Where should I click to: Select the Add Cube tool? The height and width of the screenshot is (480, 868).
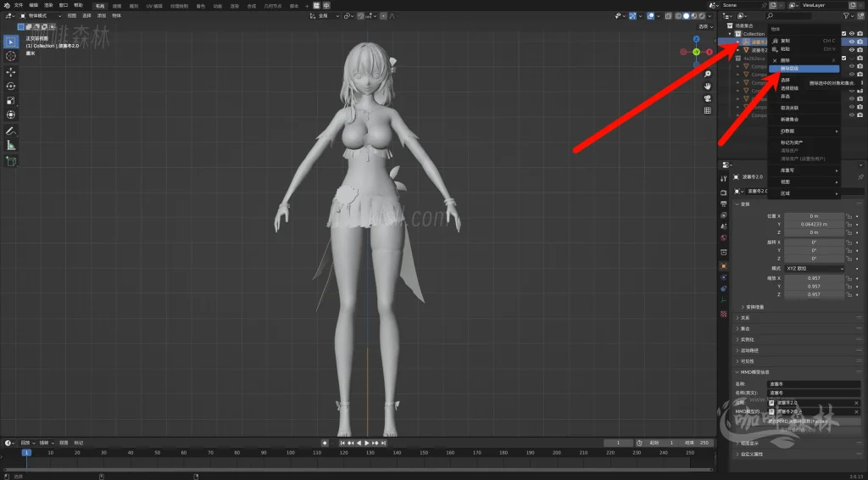coord(10,161)
